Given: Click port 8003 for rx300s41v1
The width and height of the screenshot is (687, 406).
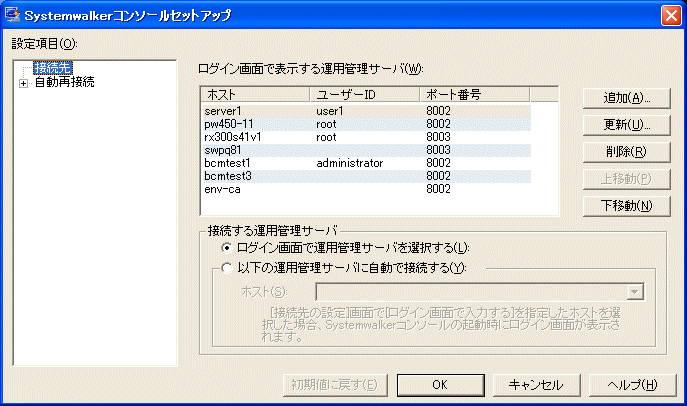Looking at the screenshot, I should tap(438, 137).
